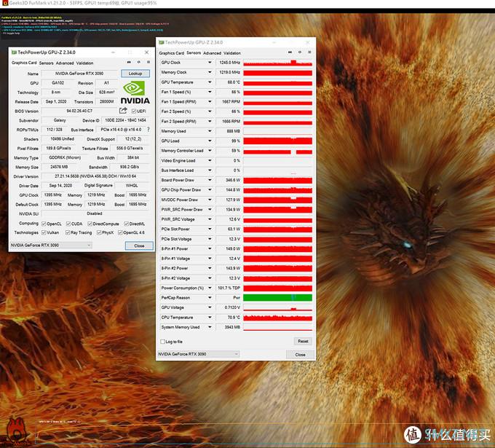The height and width of the screenshot is (448, 495).
Task: Open the hamburger menu icon in the left GPU-Z window
Action: coord(148,62)
